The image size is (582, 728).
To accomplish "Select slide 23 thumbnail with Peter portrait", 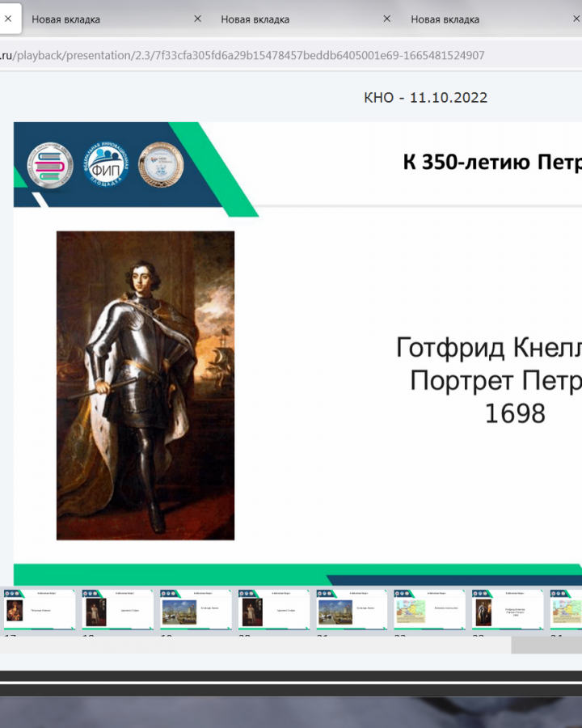I will tap(507, 610).
